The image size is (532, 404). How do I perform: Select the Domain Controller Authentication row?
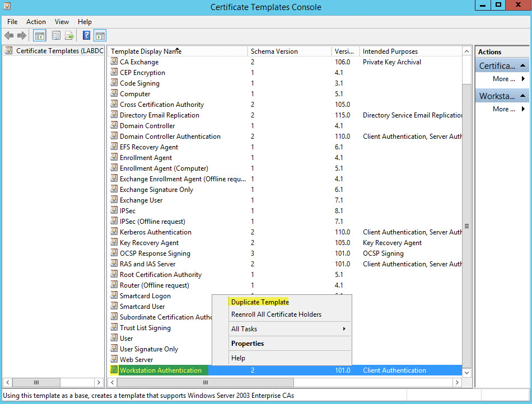click(285, 136)
